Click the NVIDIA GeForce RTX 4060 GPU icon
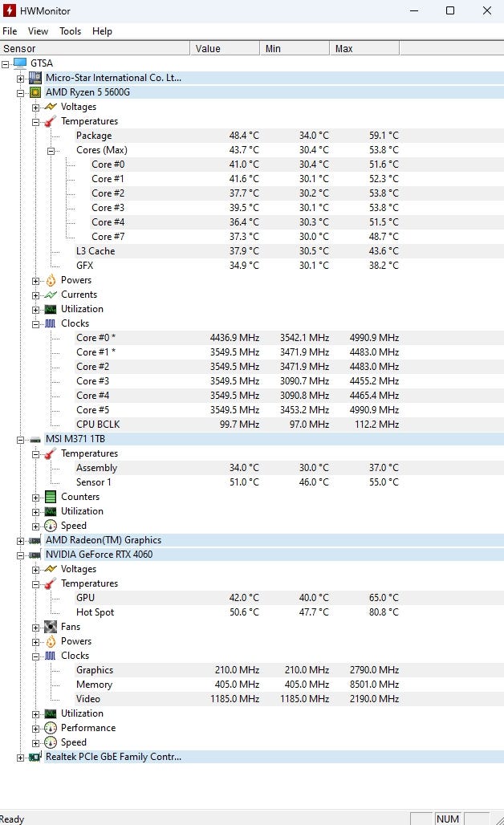 [x=35, y=555]
